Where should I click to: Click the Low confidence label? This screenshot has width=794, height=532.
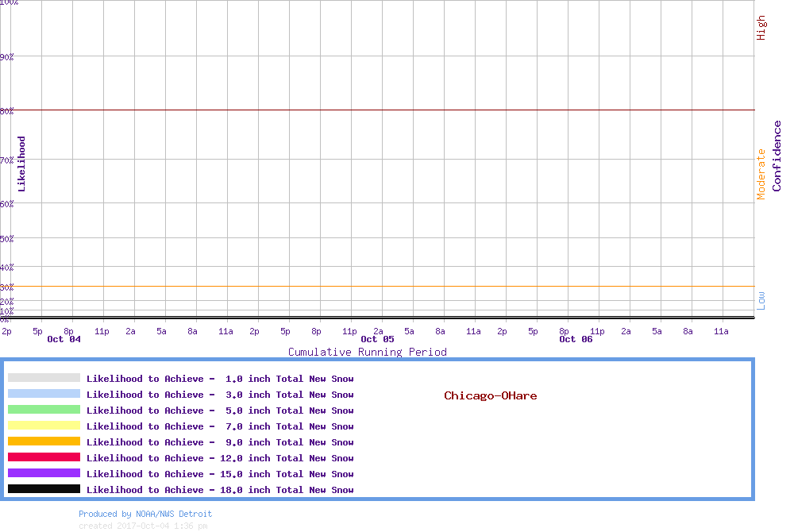[x=761, y=300]
